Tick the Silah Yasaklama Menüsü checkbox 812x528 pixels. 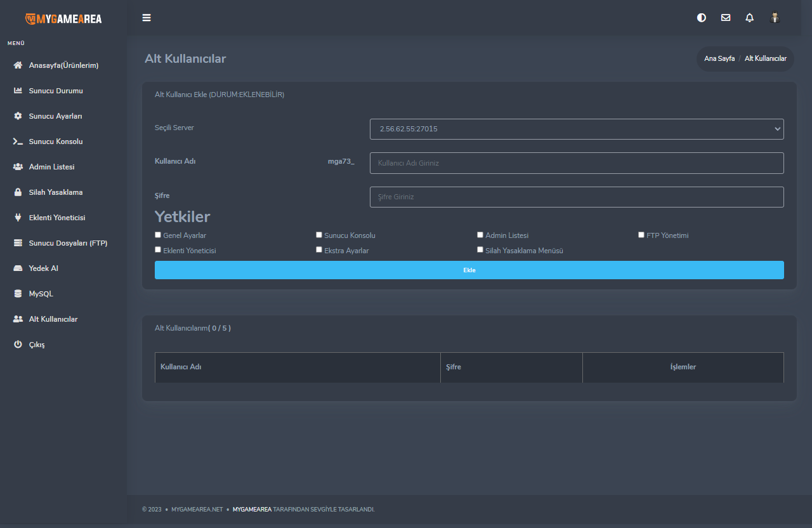coord(480,250)
